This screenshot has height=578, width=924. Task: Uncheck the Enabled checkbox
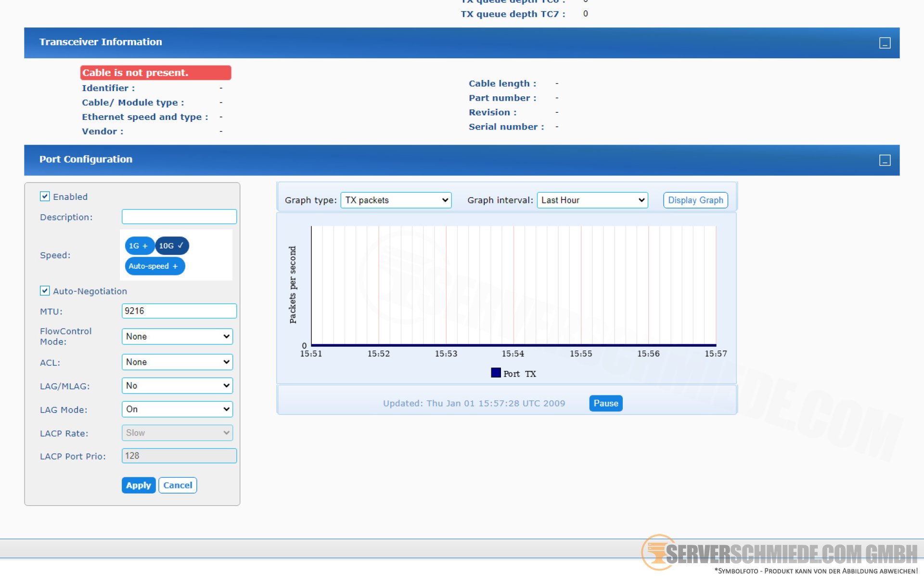[x=45, y=197]
